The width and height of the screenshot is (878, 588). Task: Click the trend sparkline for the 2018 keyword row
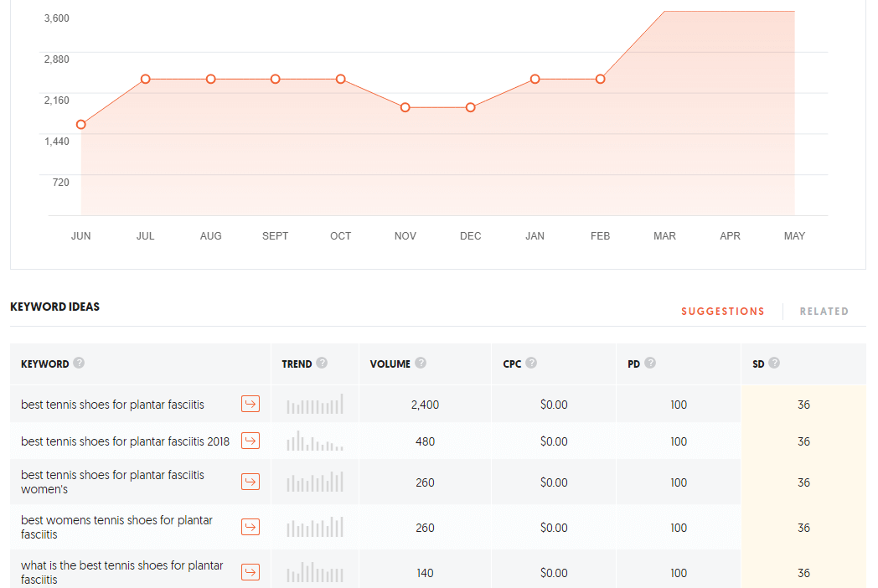pos(314,441)
